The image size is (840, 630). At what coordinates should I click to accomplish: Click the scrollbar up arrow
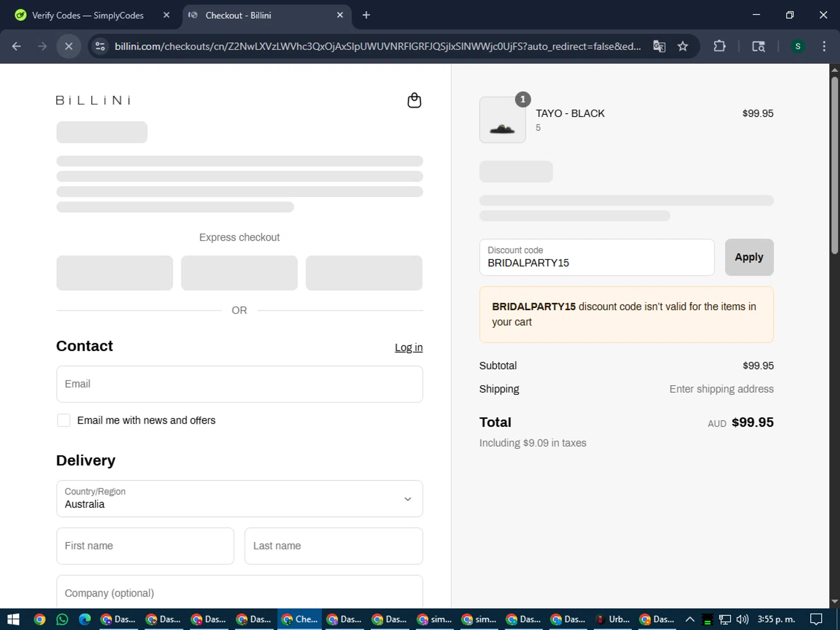pos(834,69)
